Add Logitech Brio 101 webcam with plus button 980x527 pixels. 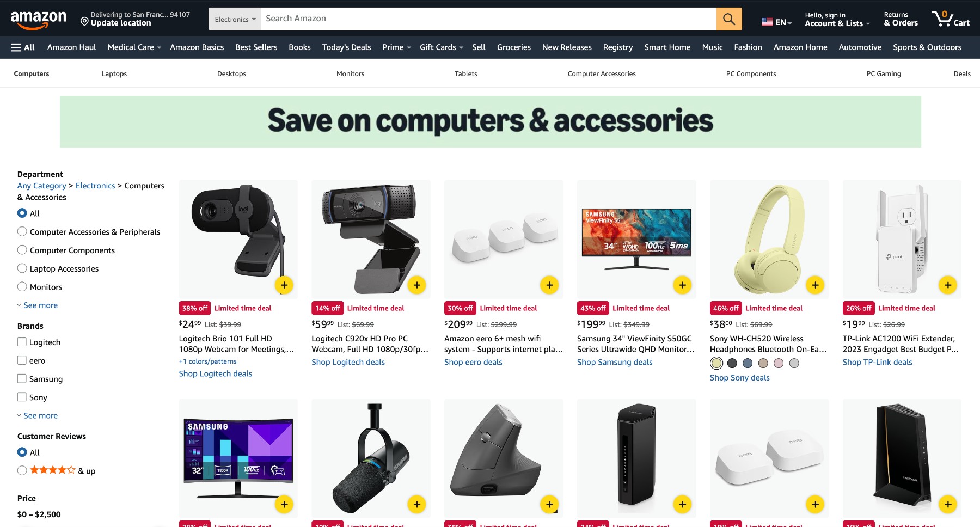[x=284, y=285]
